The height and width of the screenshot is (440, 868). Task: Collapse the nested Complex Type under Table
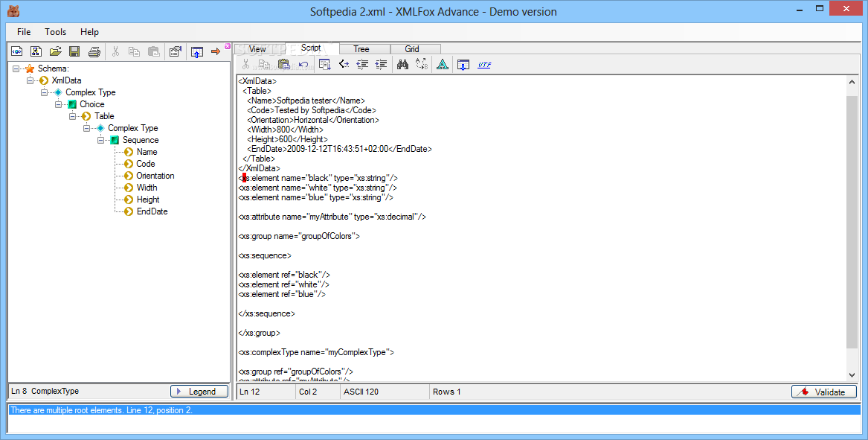point(86,128)
